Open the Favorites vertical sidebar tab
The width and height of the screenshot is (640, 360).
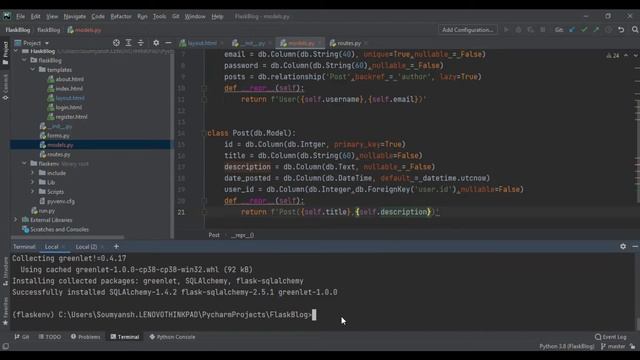[x=5, y=311]
